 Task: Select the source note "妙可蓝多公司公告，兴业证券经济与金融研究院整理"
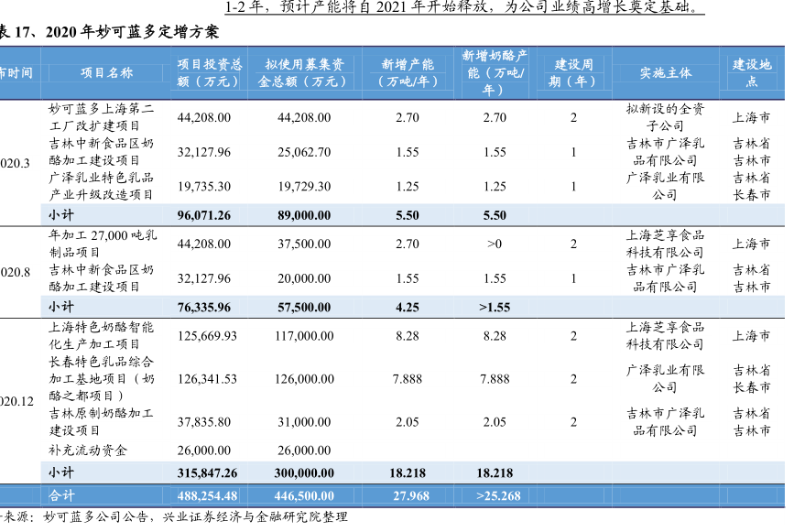tap(195, 516)
